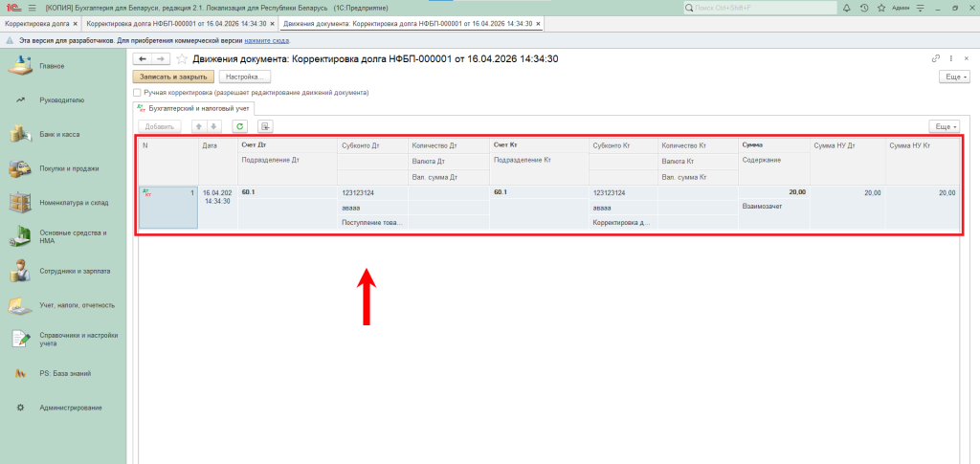Open the Банк и касса section
Viewport: 980px width, 464px height.
pos(59,134)
